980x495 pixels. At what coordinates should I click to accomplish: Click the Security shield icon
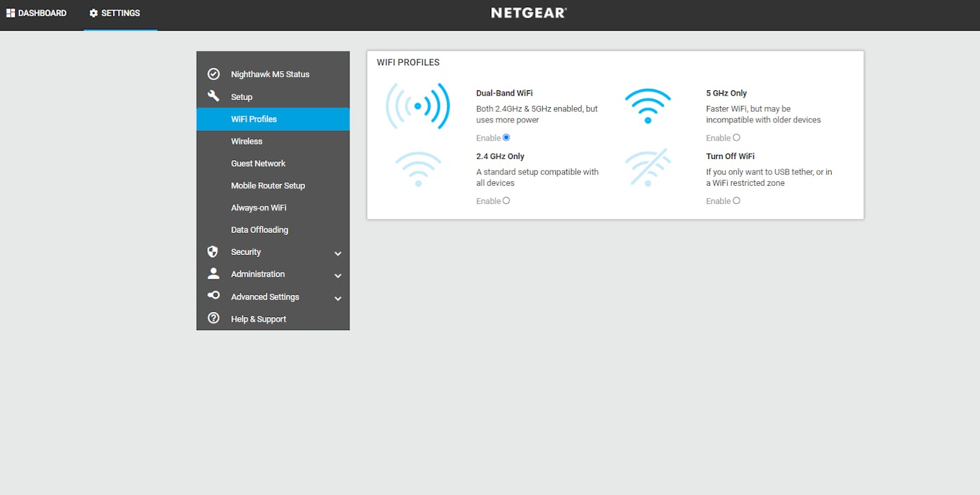214,251
